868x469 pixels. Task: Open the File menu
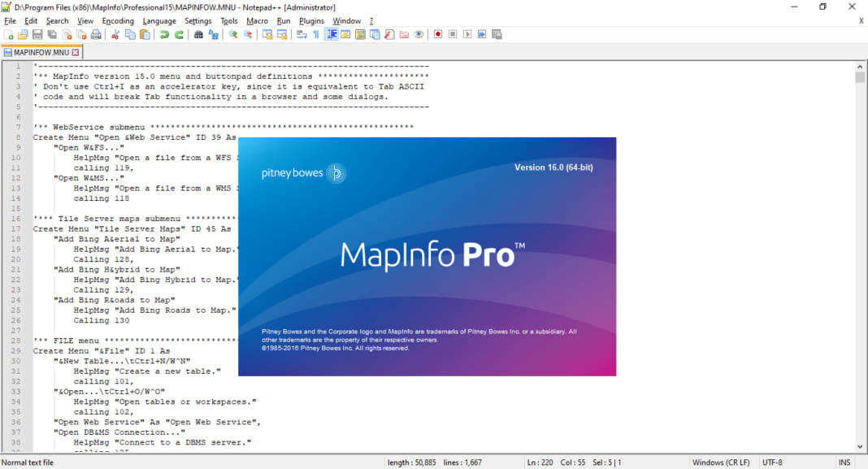click(x=10, y=21)
